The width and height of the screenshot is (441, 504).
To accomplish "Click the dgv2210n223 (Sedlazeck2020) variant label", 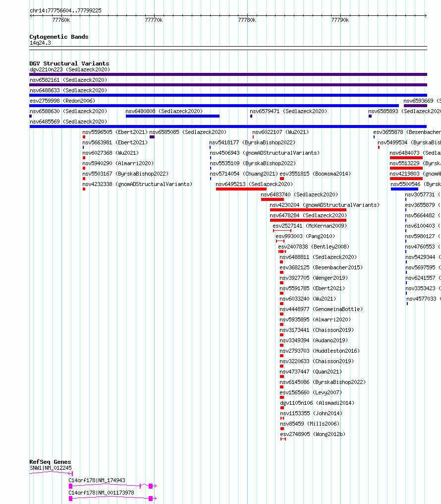I will [x=70, y=69].
